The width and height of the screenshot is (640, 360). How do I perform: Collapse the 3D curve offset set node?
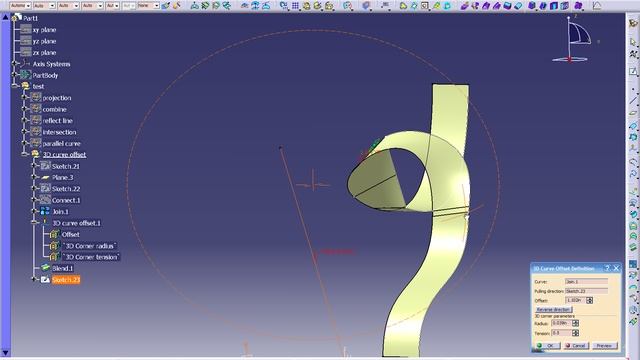24,154
